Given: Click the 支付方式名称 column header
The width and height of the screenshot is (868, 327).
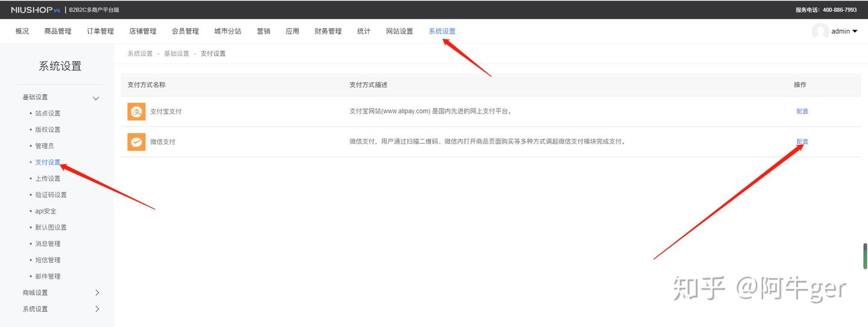Looking at the screenshot, I should click(x=146, y=85).
